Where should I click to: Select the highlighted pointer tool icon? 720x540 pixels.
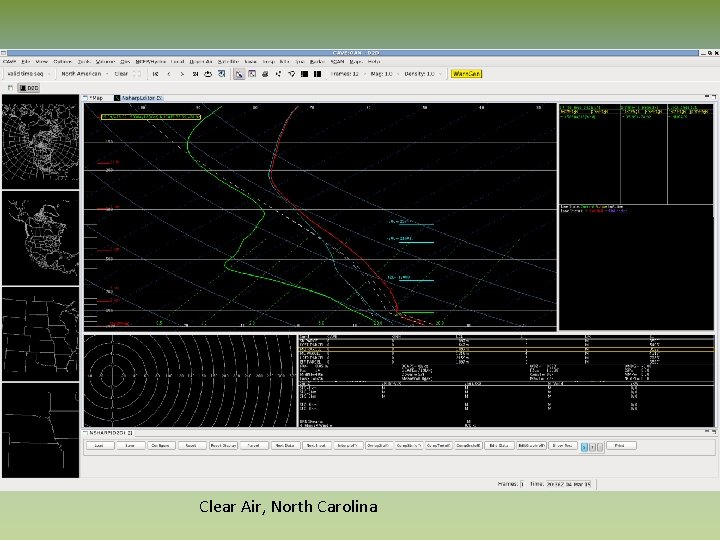tap(239, 74)
